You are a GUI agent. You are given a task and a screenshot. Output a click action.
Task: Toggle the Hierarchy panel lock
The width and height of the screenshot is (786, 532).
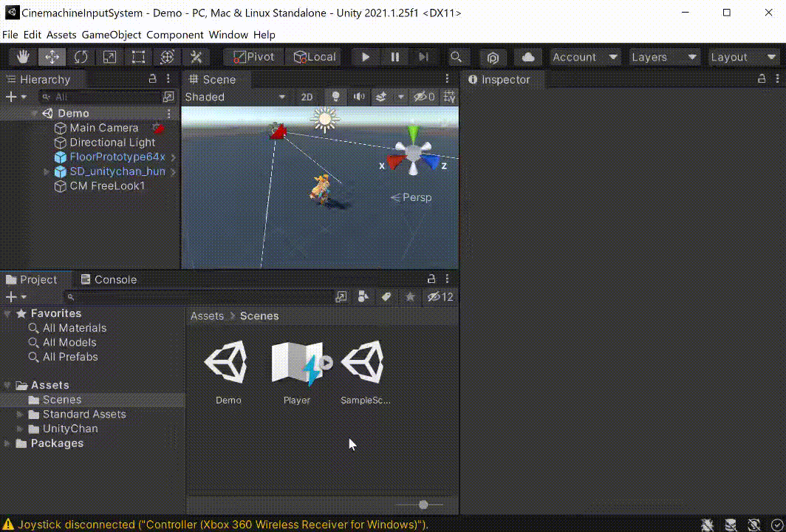[x=153, y=79]
